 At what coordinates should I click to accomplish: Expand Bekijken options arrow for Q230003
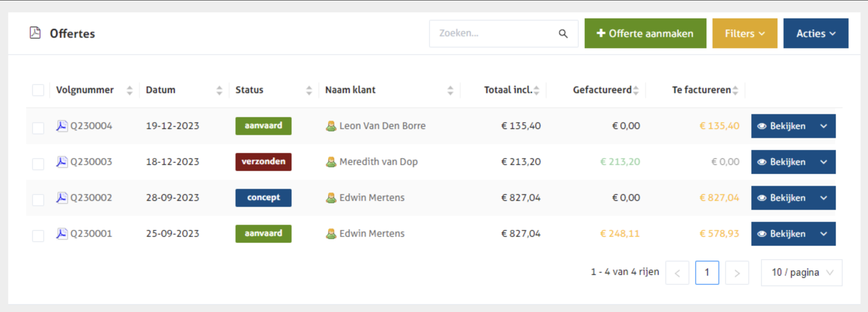[824, 162]
